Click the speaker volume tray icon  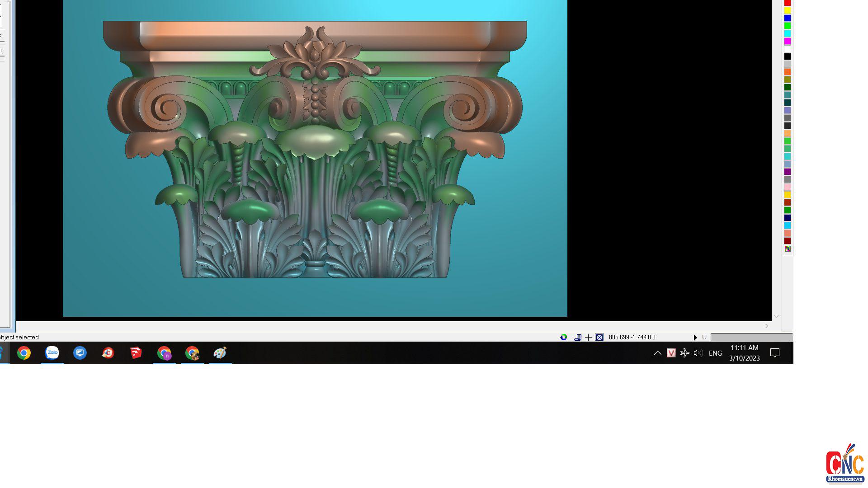click(698, 353)
